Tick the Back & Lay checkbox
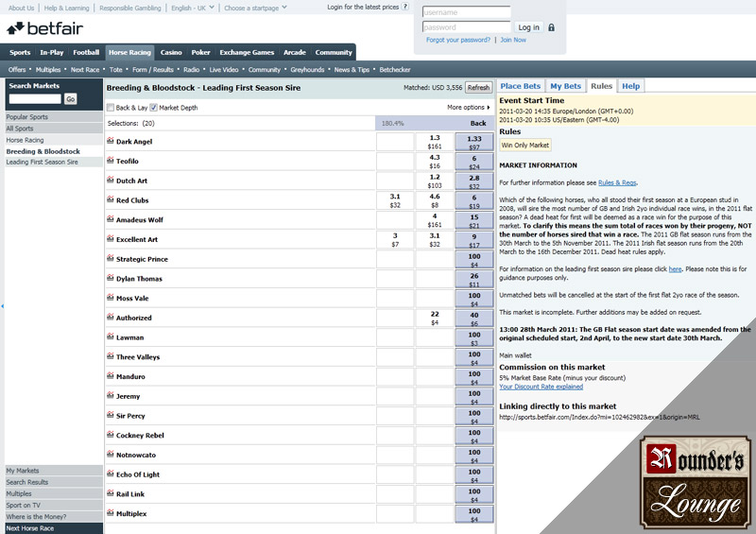This screenshot has width=756, height=534. 111,108
